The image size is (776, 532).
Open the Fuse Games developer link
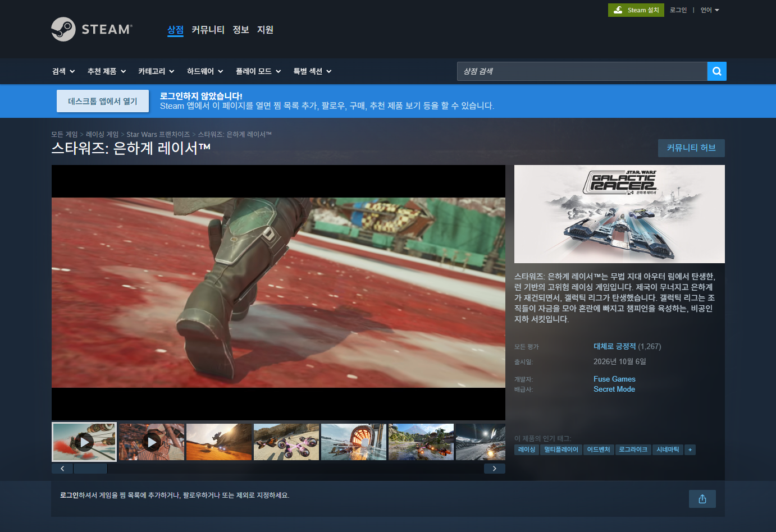click(614, 379)
